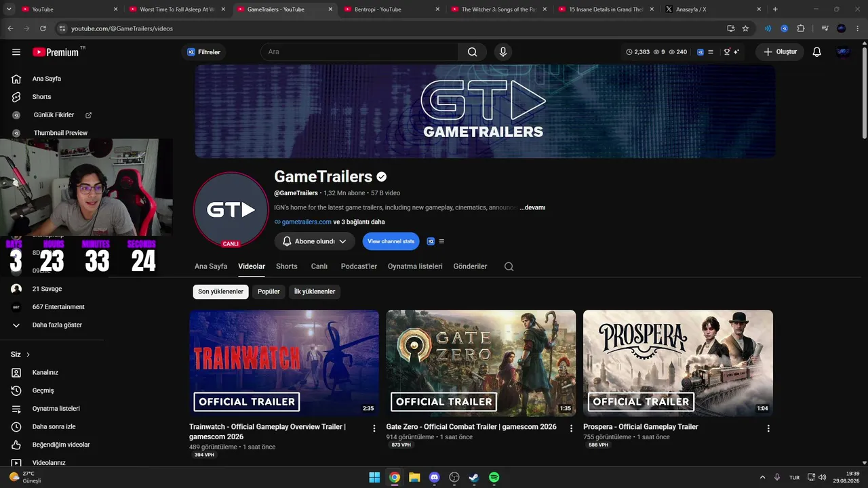This screenshot has width=868, height=488.
Task: Open YouTube notifications bell
Action: pos(816,52)
